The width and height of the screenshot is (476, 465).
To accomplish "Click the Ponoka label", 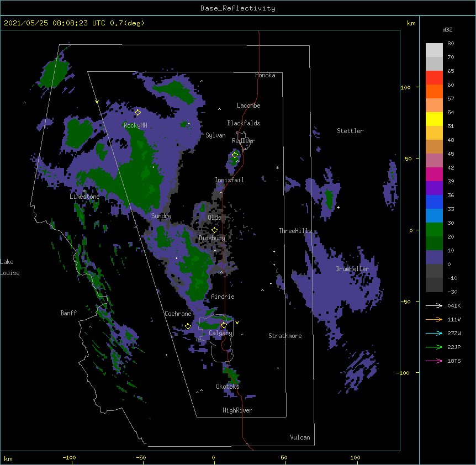I will (x=265, y=75).
